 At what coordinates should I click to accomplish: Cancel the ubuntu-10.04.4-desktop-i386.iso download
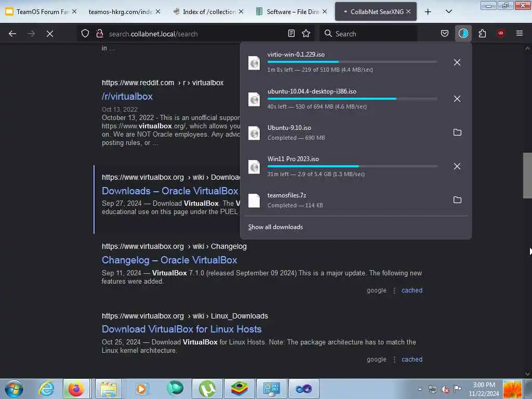(x=457, y=99)
